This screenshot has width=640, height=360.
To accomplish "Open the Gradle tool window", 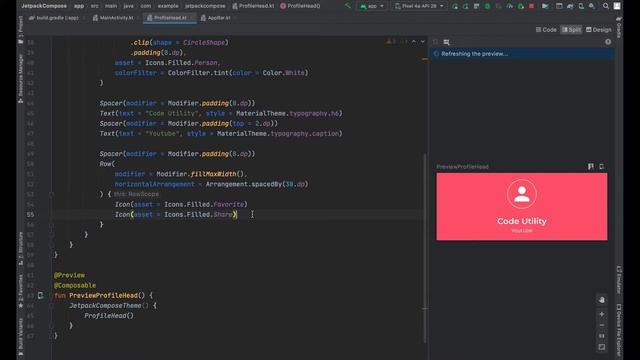I will 619,27.
